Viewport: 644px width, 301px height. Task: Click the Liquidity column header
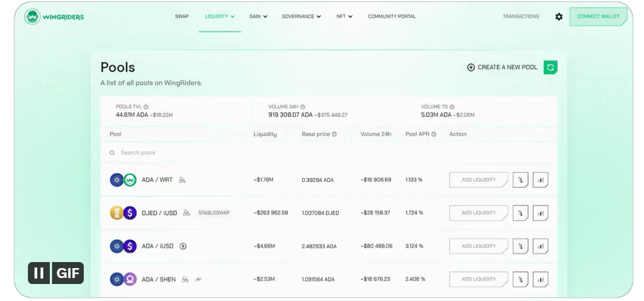(x=265, y=134)
